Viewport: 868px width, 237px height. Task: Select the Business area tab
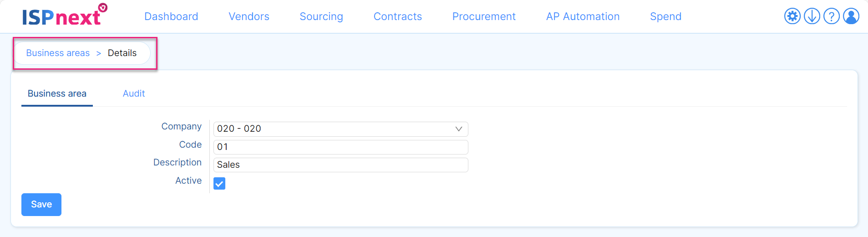[x=57, y=93]
